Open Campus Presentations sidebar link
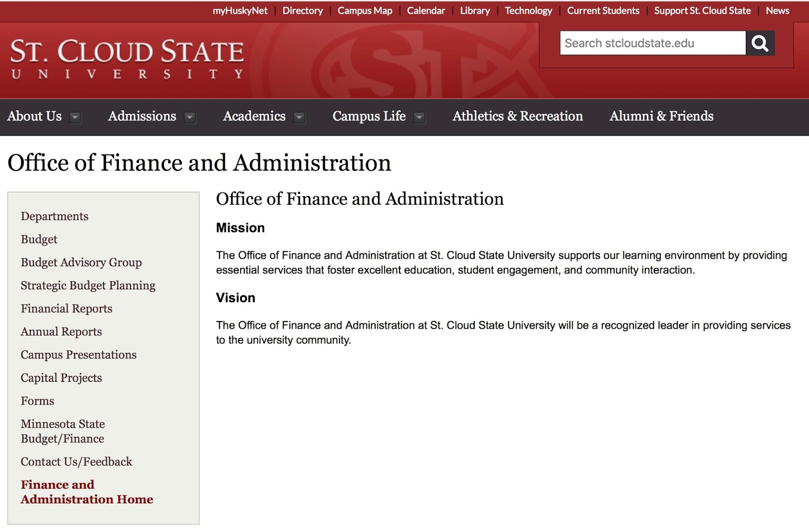 click(78, 355)
